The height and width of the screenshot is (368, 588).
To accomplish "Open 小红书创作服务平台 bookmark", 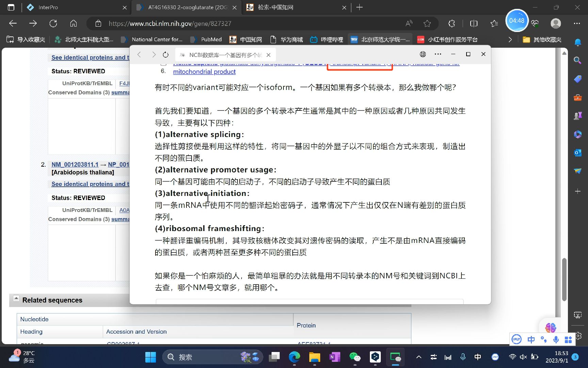I will pyautogui.click(x=447, y=40).
